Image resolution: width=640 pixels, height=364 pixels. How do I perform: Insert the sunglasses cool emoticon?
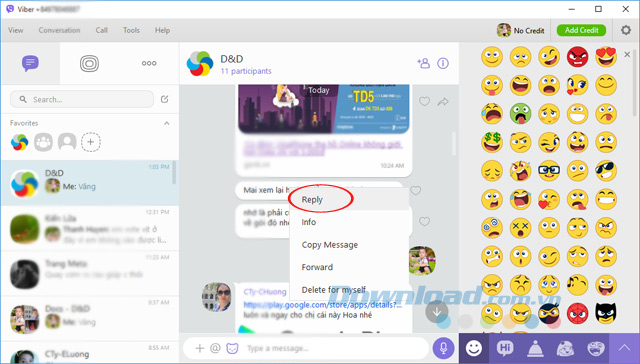coord(606,171)
